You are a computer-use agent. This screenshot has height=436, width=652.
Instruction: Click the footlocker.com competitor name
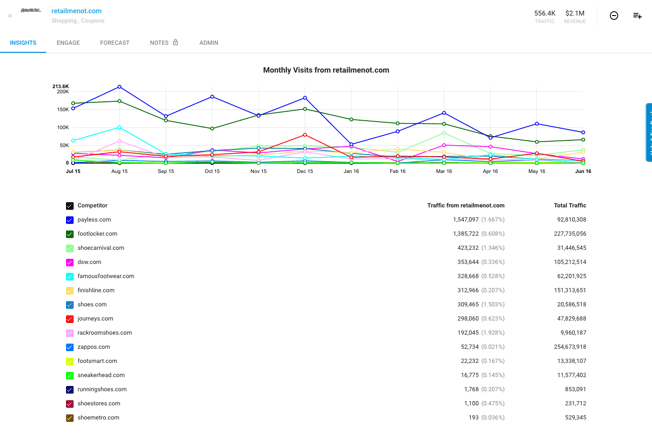97,234
